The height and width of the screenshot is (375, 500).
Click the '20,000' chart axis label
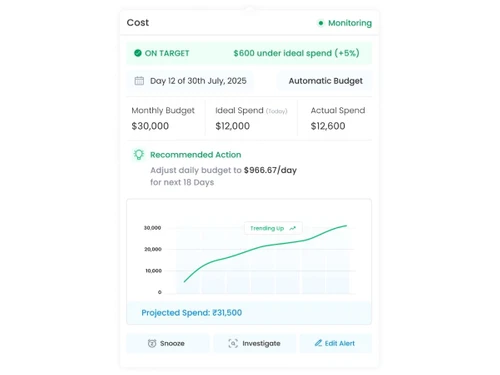[x=153, y=249]
